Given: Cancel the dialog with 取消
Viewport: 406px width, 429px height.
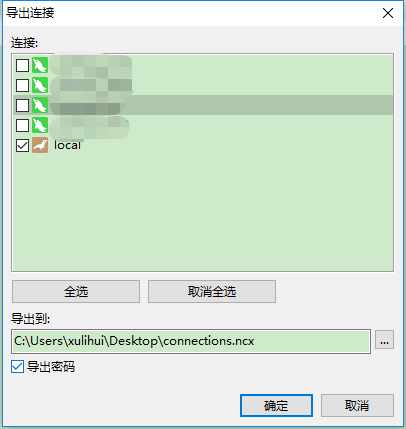Looking at the screenshot, I should pos(357,406).
